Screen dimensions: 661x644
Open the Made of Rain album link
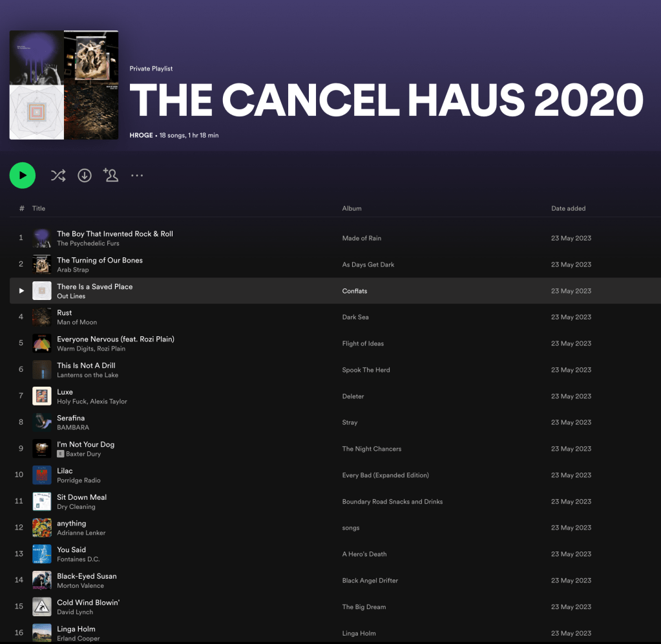[x=361, y=238]
